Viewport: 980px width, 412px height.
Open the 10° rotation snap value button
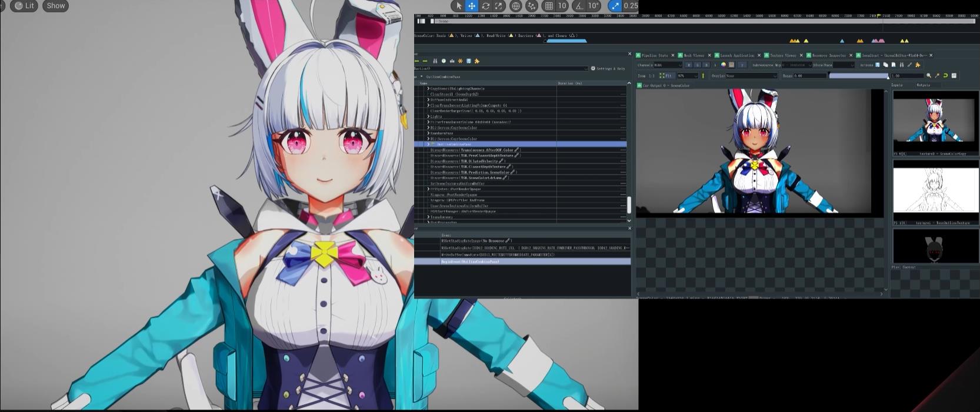coord(594,6)
